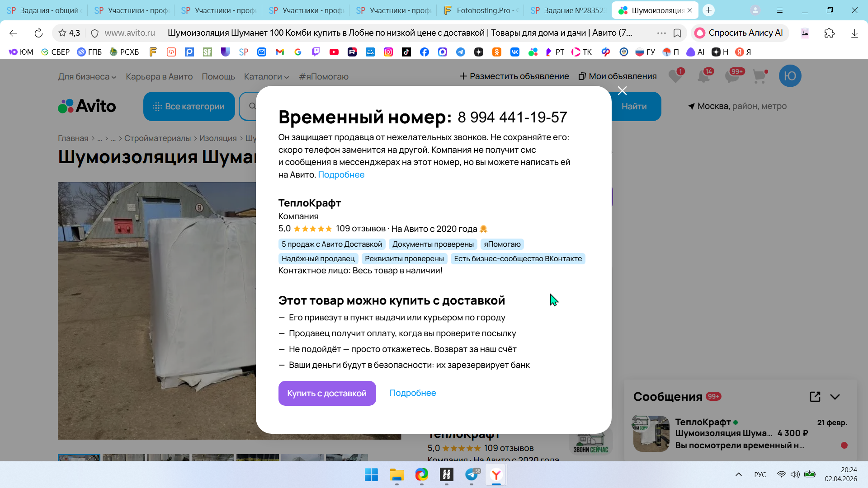Click the 'Разместить объявление' link
This screenshot has height=488, width=868.
(x=514, y=76)
